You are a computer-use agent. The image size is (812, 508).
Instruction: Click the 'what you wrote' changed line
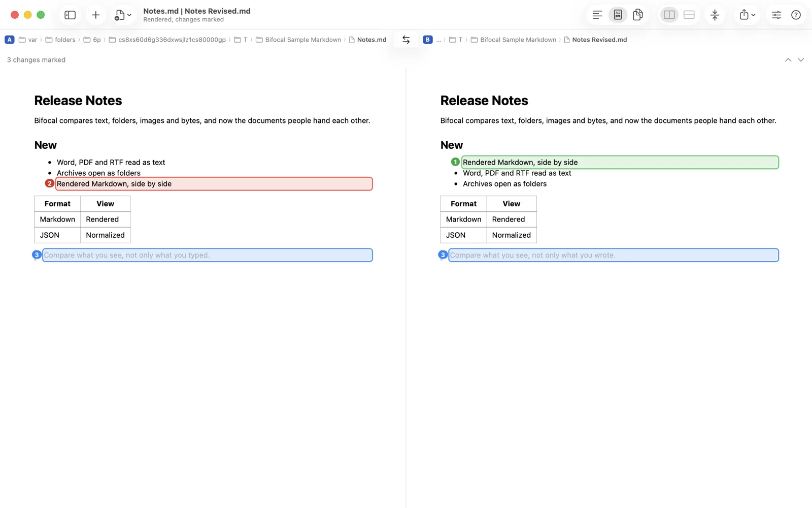(614, 255)
